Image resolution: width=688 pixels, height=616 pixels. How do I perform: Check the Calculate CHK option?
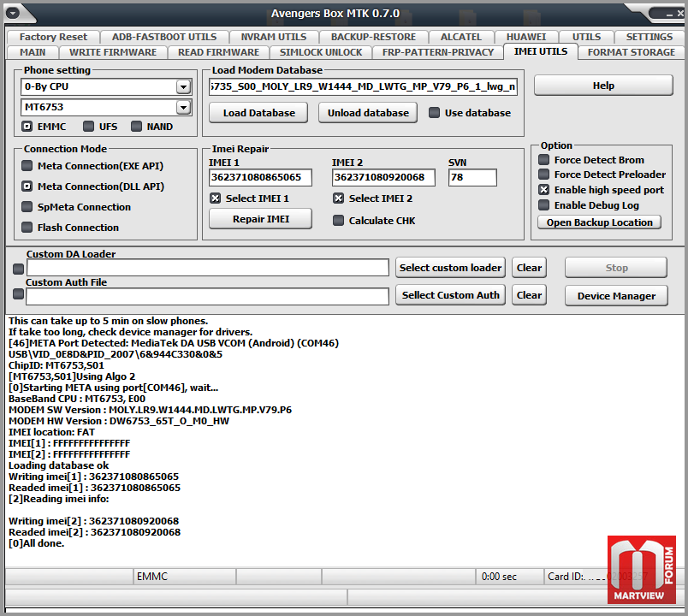pyautogui.click(x=338, y=221)
